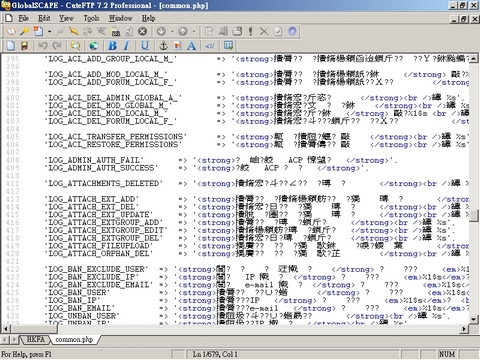Click the font letter A icon

point(191,46)
